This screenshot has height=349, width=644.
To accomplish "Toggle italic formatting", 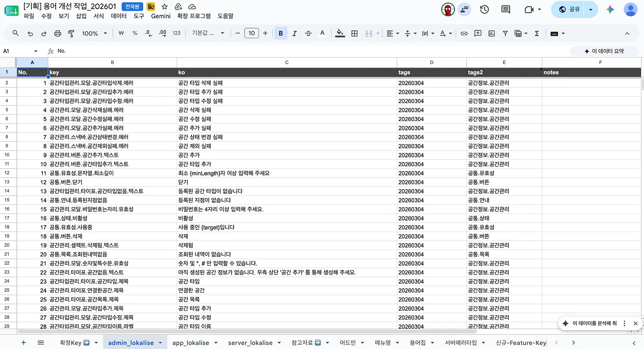I will click(294, 33).
